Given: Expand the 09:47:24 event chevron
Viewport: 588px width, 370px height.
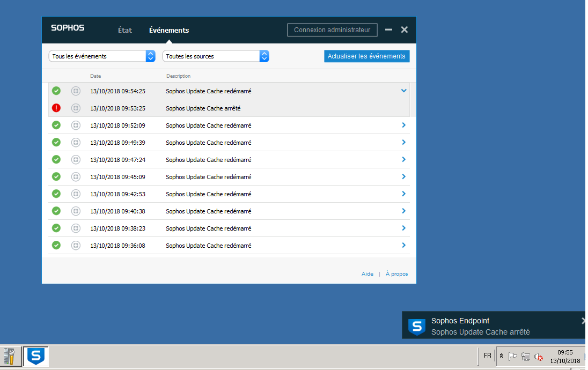Looking at the screenshot, I should [x=404, y=159].
